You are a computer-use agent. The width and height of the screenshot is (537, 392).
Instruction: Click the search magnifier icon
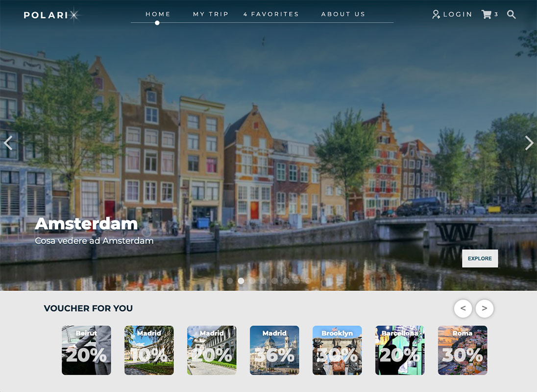pyautogui.click(x=511, y=15)
